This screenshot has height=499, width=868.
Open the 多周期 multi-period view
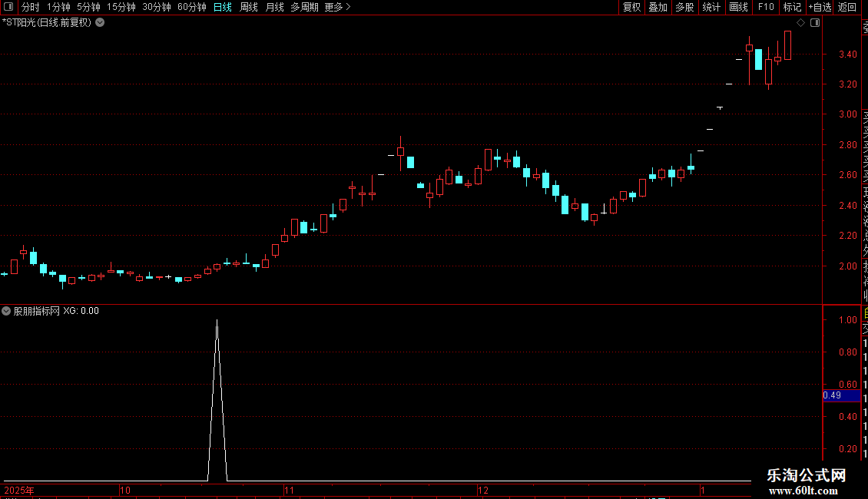(304, 7)
